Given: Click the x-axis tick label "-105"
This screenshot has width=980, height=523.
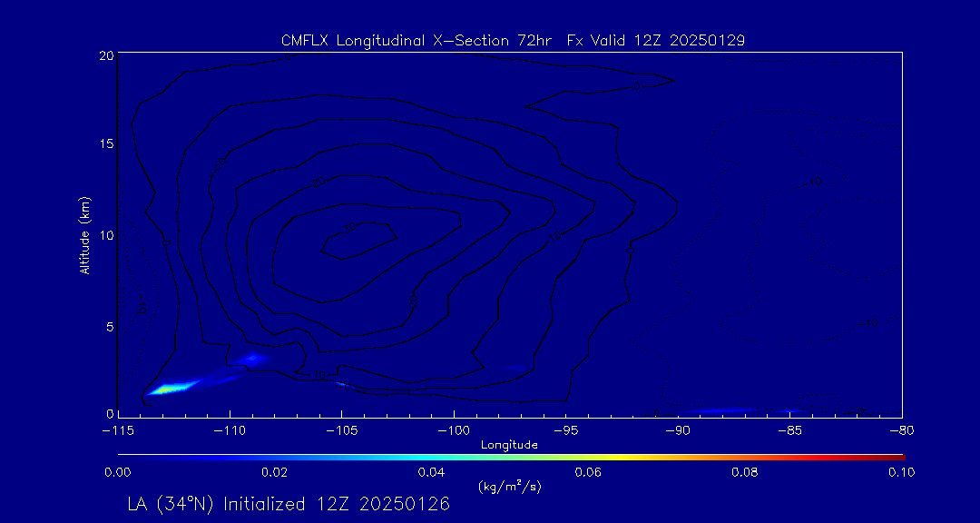Looking at the screenshot, I should click(342, 431).
